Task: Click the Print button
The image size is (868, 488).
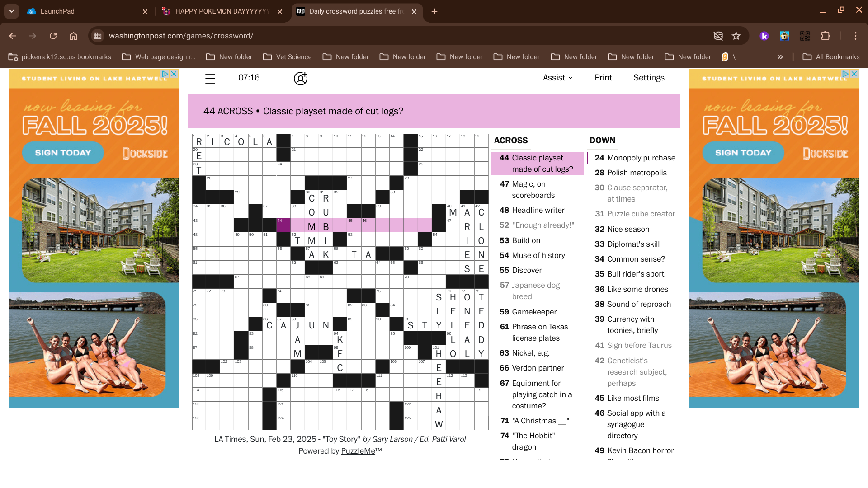Action: click(603, 78)
